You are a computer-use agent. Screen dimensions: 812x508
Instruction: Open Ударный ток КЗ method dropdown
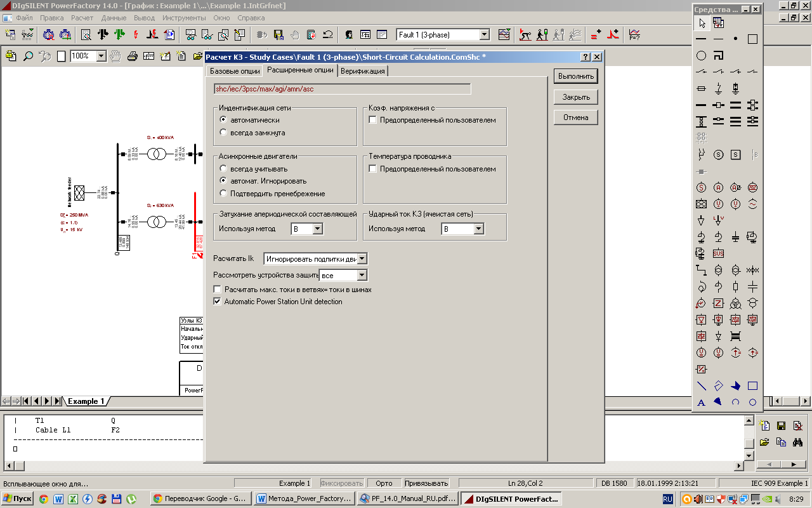point(479,229)
